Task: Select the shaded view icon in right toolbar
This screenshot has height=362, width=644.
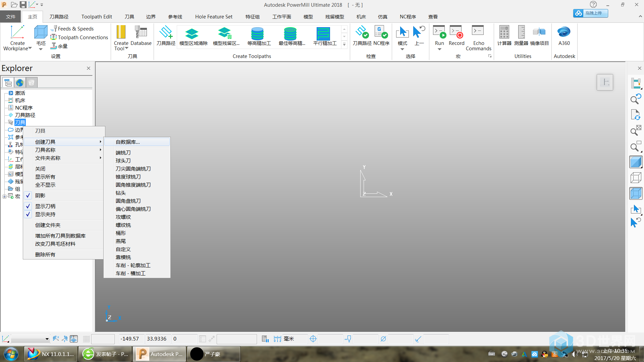Action: (x=636, y=163)
